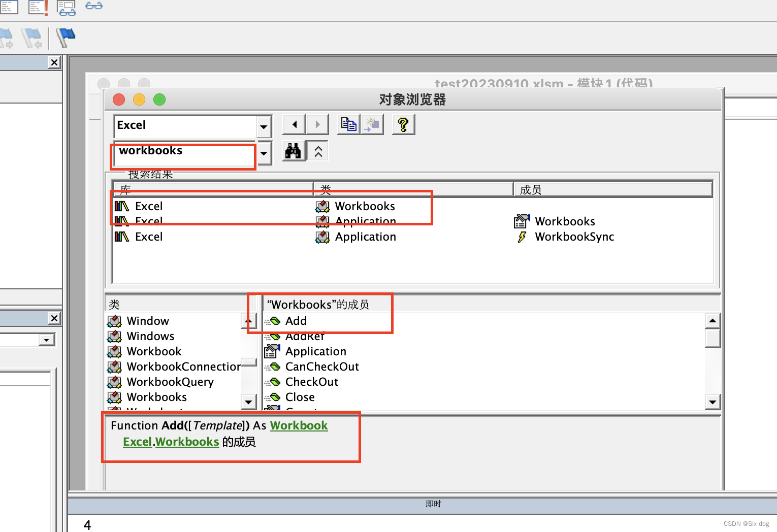
Task: Click members list scroll down arrow
Action: pos(713,402)
